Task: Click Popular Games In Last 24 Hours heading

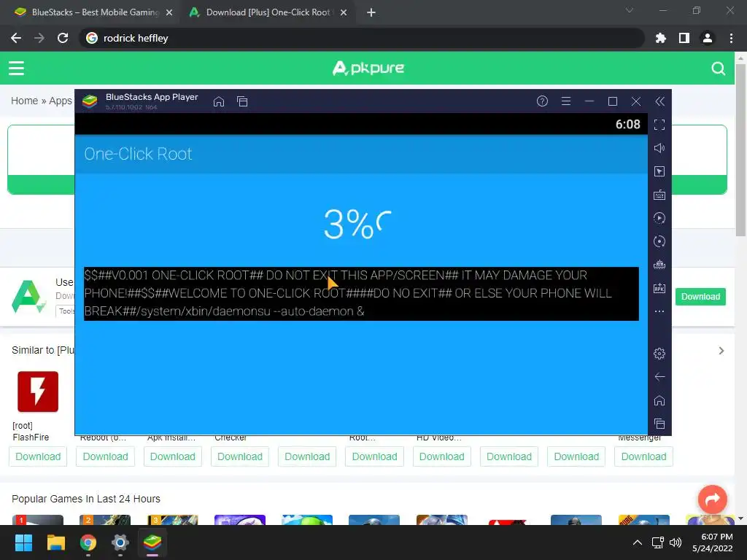Action: click(x=86, y=499)
